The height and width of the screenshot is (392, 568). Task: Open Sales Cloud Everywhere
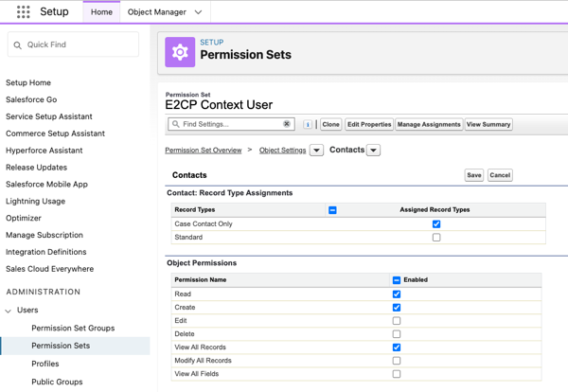pyautogui.click(x=49, y=269)
